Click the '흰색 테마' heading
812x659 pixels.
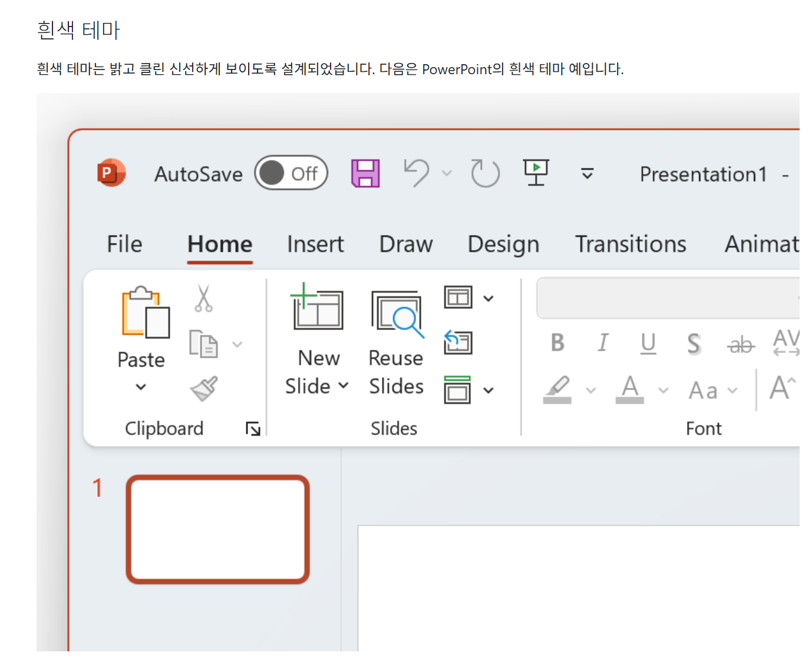click(x=78, y=30)
